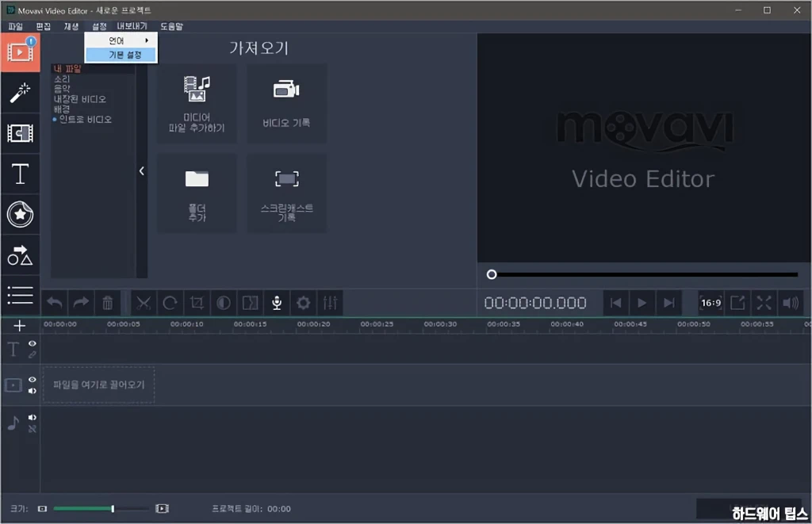Skip to previous frame button
Viewport: 812px width, 524px height.
click(x=615, y=303)
